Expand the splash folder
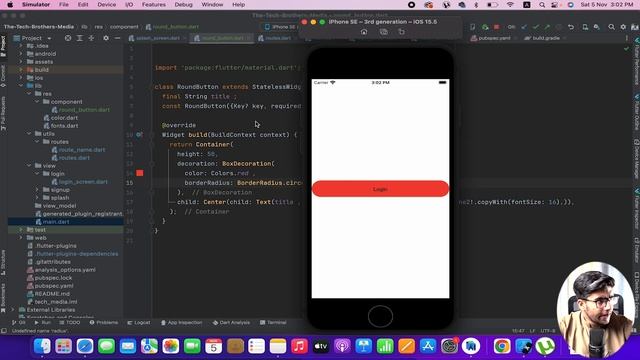 [x=37, y=198]
